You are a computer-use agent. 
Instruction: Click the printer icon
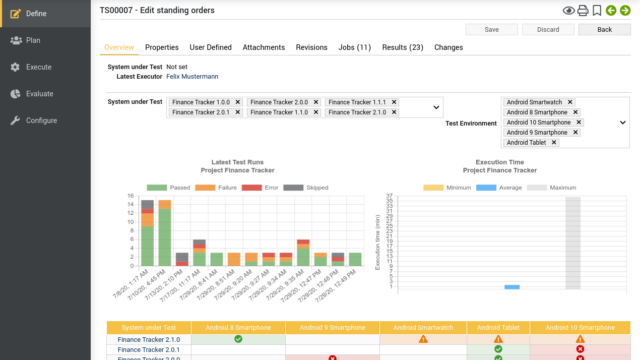point(583,10)
